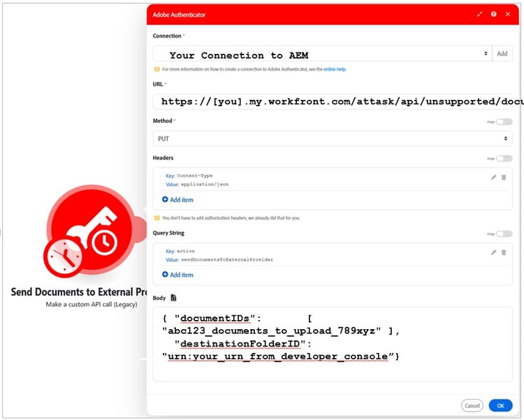Click into the Body text area
This screenshot has width=524, height=420.
pos(333,344)
